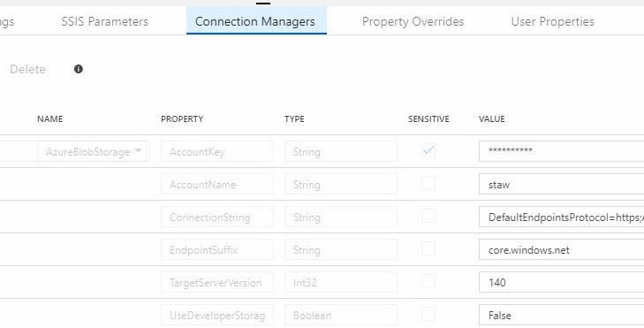This screenshot has width=644, height=328.
Task: Click the core.windows.net value field
Action: (562, 250)
